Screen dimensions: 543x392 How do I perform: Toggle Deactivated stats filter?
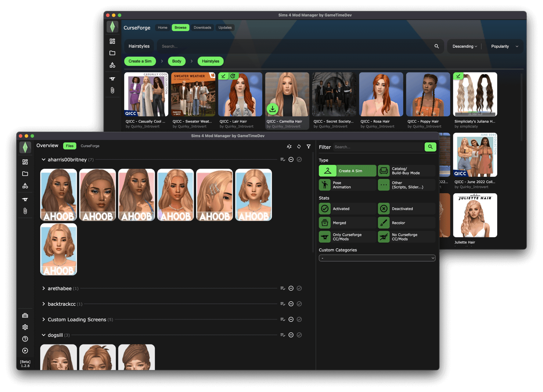[x=407, y=209]
